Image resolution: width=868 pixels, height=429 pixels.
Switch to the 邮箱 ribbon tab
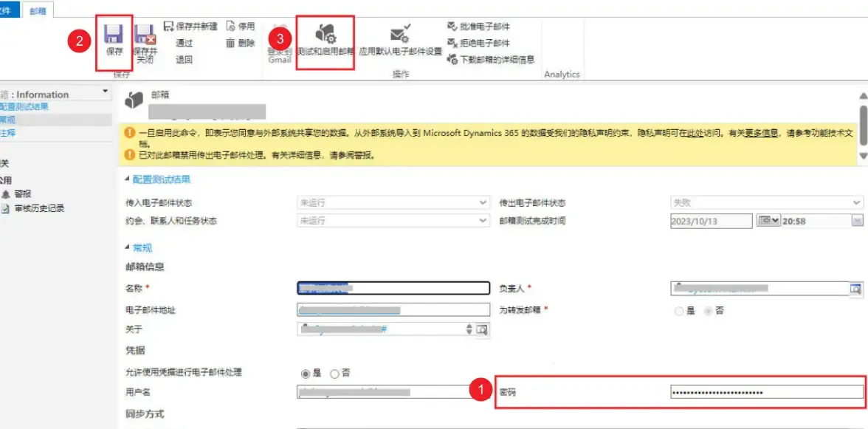click(38, 11)
